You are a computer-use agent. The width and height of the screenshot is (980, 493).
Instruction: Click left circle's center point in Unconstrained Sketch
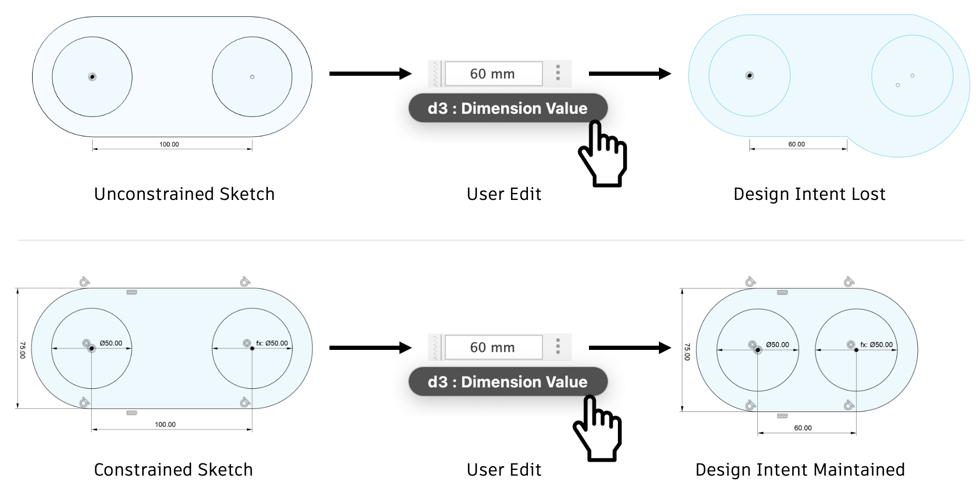click(x=92, y=77)
